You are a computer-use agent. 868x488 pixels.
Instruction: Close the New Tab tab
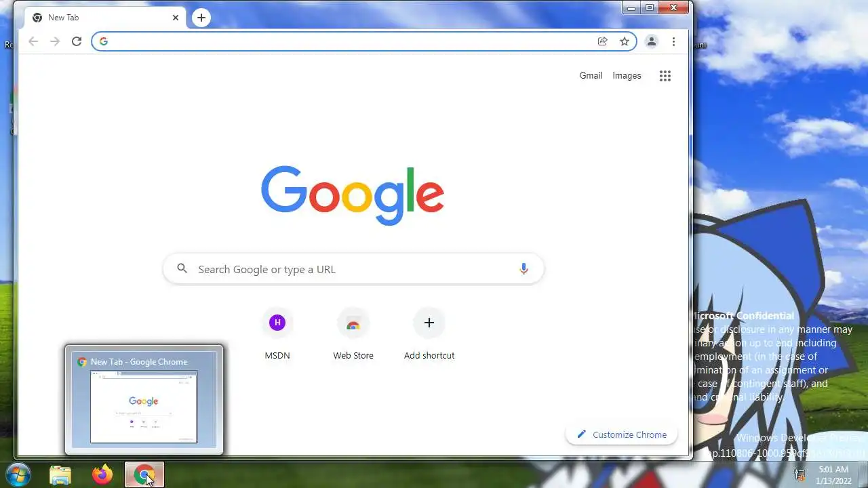pyautogui.click(x=176, y=18)
